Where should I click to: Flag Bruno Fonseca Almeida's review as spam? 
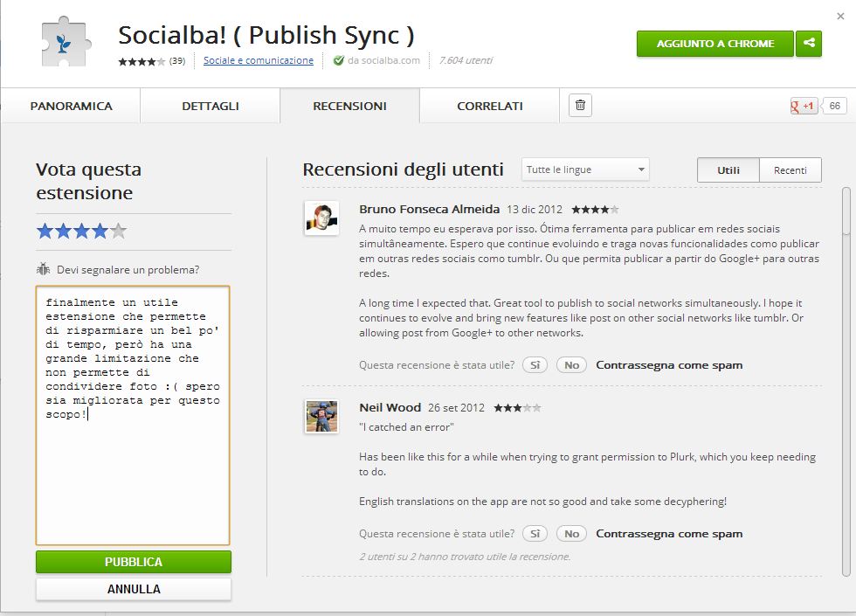coord(669,365)
